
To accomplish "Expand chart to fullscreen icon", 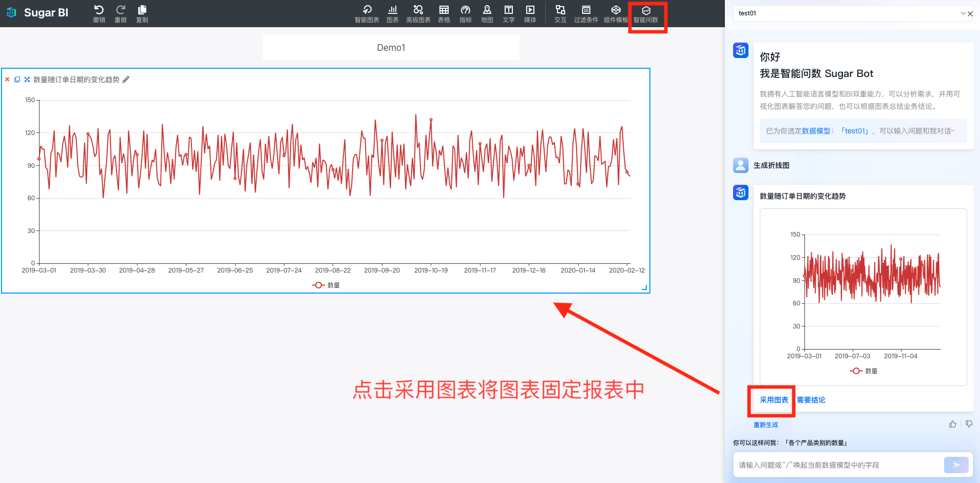I will (27, 80).
